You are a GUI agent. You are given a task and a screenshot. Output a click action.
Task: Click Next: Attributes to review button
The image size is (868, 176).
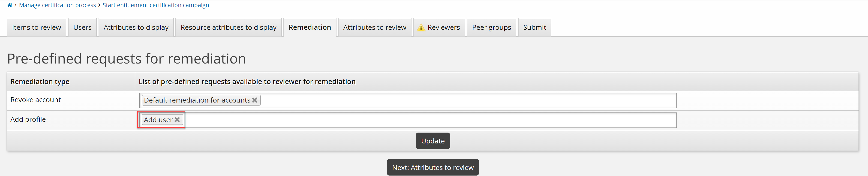[x=432, y=167]
